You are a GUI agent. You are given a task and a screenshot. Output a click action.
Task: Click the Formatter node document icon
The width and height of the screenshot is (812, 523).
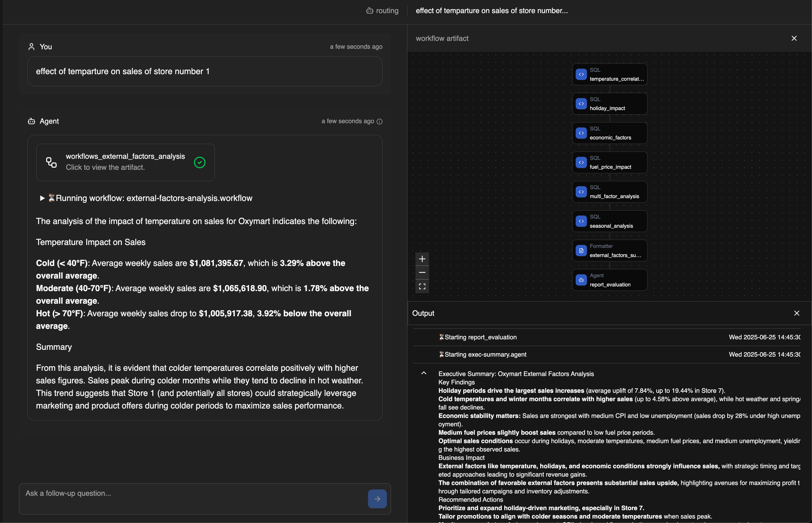[x=581, y=251]
